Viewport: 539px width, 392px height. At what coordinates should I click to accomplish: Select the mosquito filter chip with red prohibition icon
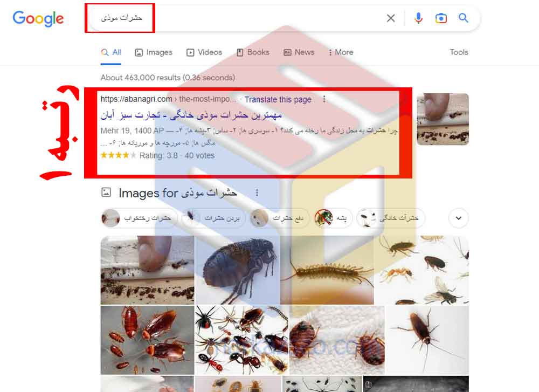(x=333, y=218)
